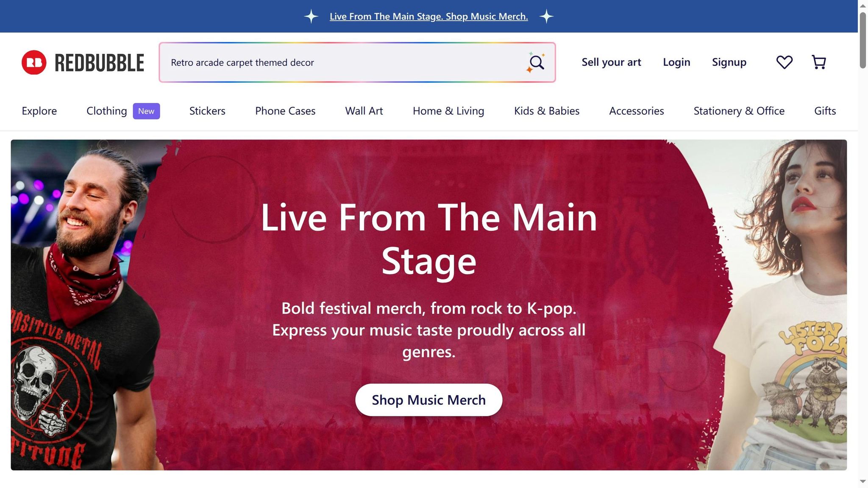The height and width of the screenshot is (488, 868).
Task: Click the New badge beside Clothing
Action: coord(146,111)
